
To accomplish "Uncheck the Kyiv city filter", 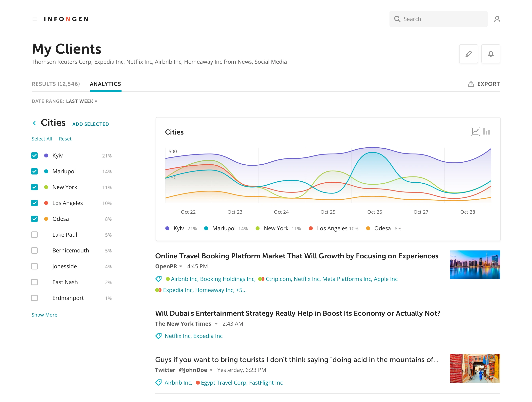I will click(34, 155).
